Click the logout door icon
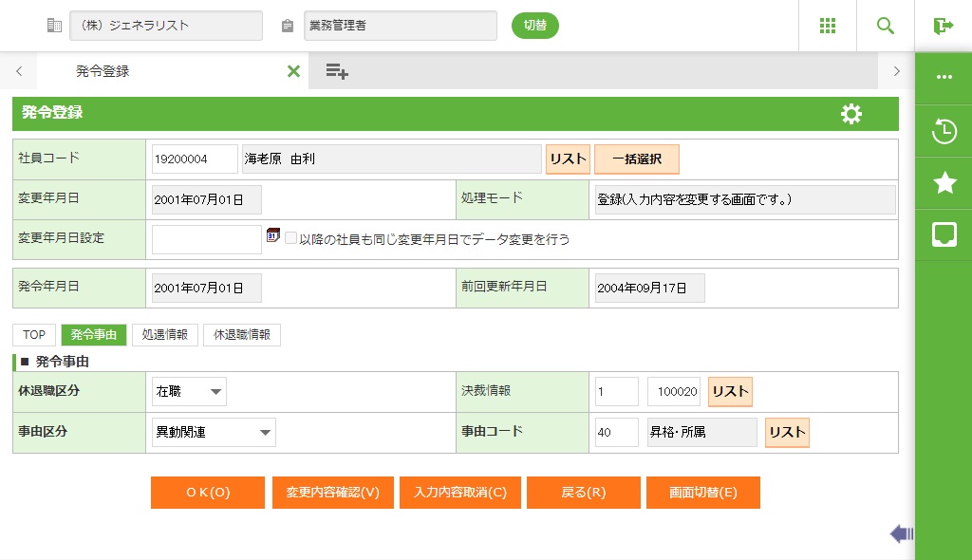Screen dimensions: 972x560 tap(943, 26)
